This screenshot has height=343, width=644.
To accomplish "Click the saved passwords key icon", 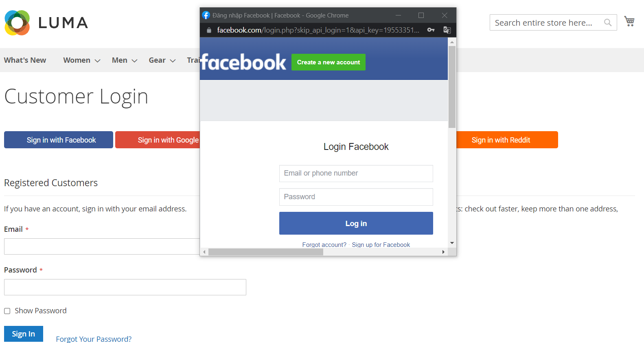I will 431,30.
